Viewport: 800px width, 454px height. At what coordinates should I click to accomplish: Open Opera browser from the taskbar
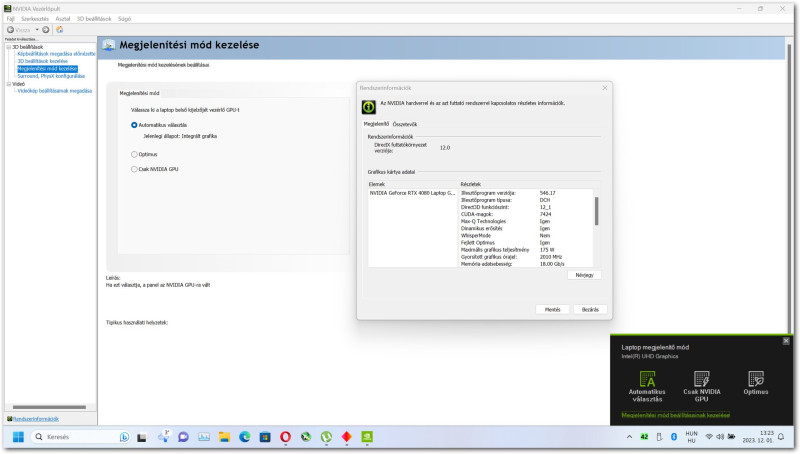pos(285,437)
